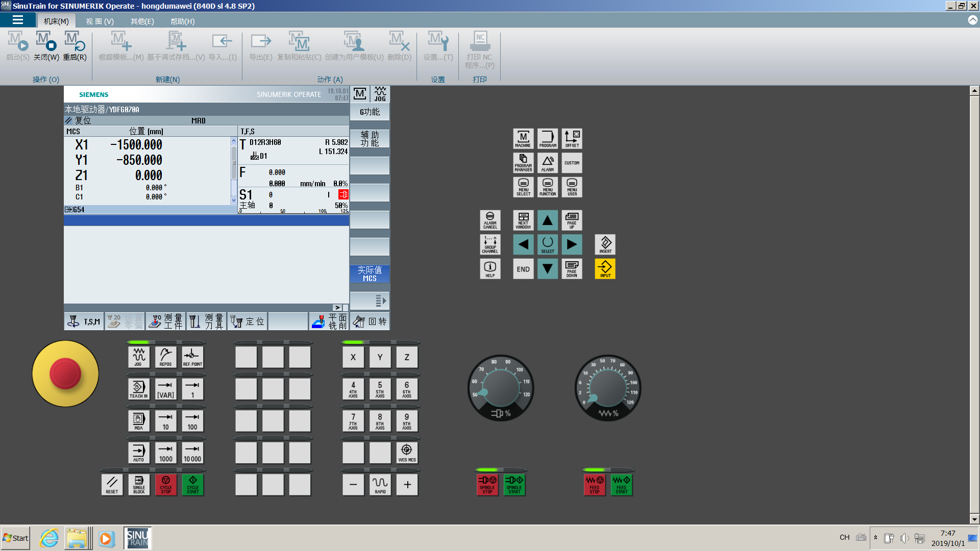Screen dimensions: 980x551
Task: Expand the G54 work offset row
Action: click(67, 210)
